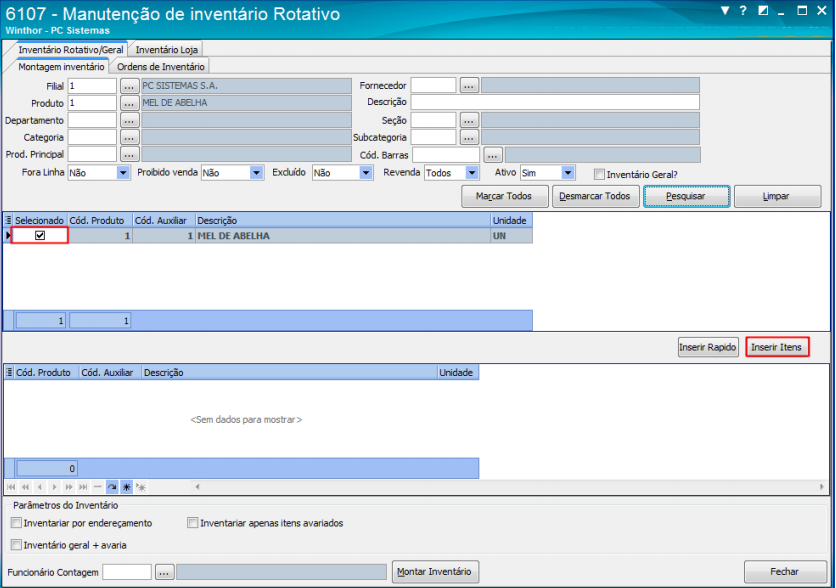The image size is (836, 588).
Task: Expand the Fora Linha dropdown
Action: click(x=123, y=173)
